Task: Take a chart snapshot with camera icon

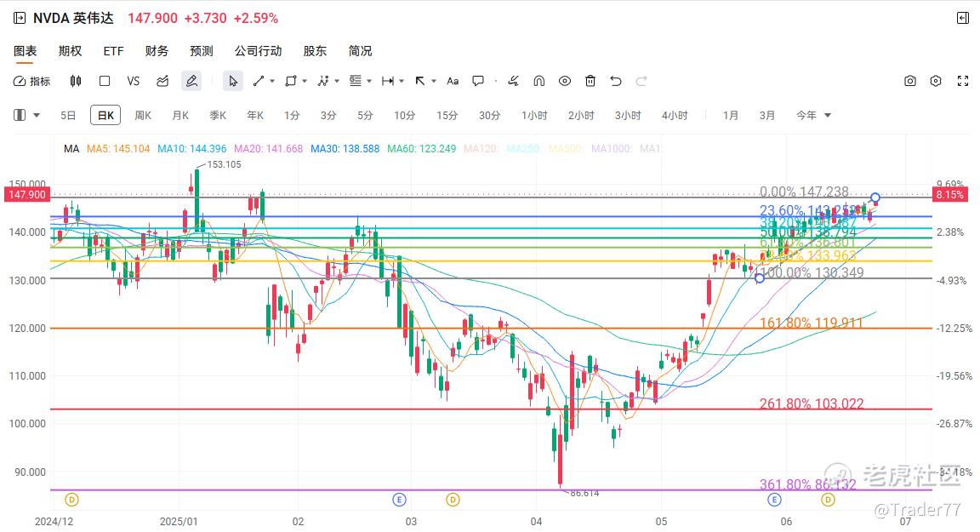Action: coord(910,81)
